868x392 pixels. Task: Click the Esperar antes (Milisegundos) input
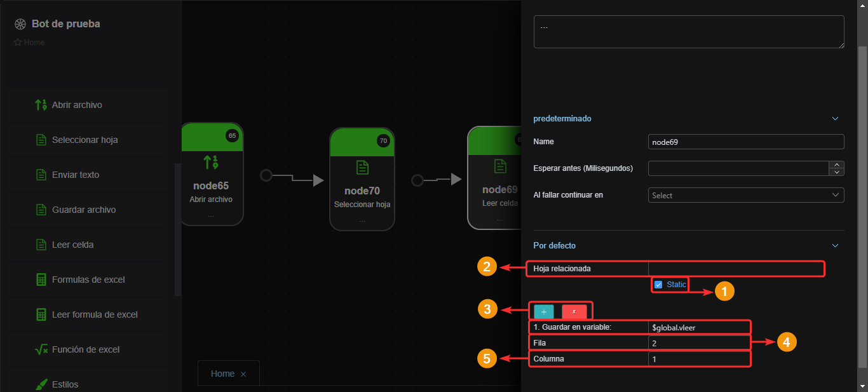740,168
